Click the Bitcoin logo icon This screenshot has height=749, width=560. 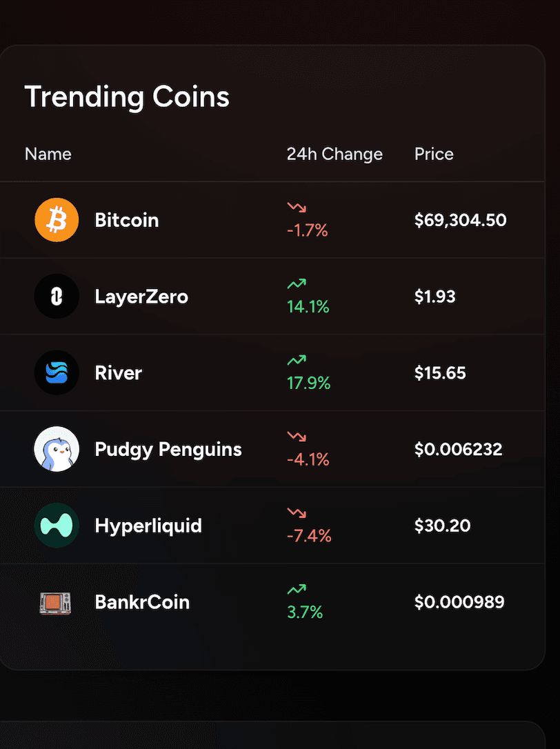tap(57, 220)
